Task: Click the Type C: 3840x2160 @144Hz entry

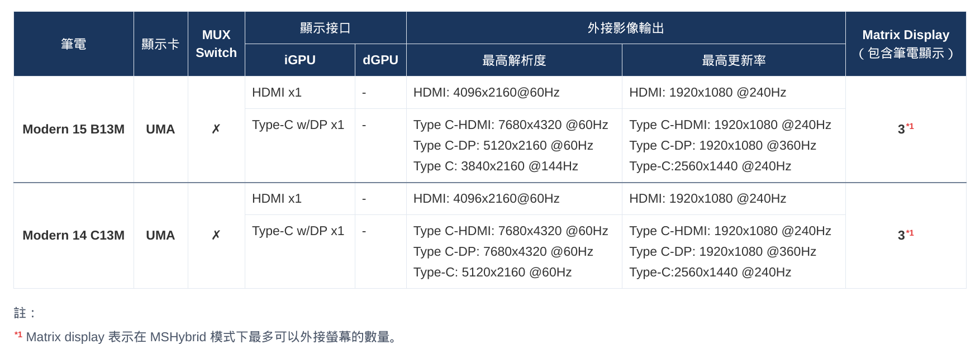Action: coord(496,166)
